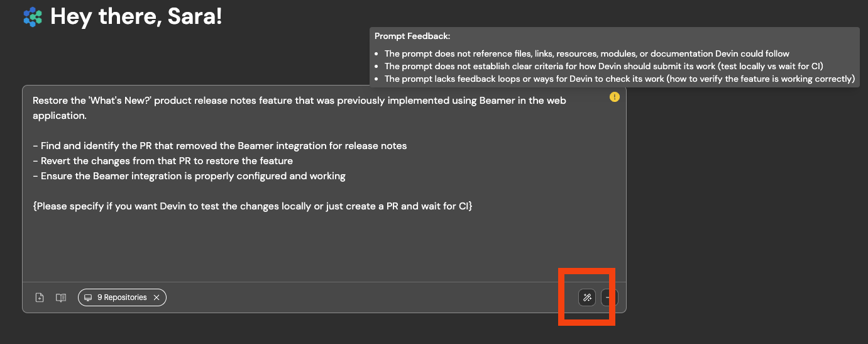This screenshot has height=344, width=868.
Task: Open the 9 Repositories selector
Action: 122,297
